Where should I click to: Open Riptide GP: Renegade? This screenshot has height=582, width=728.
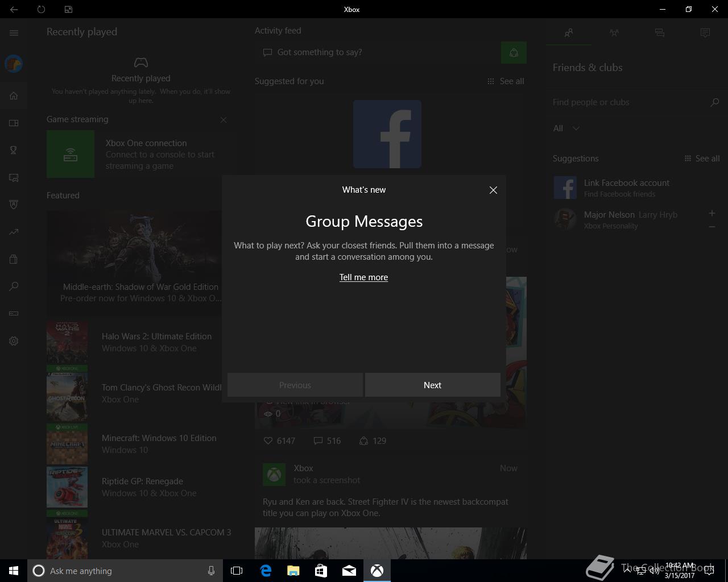click(x=140, y=487)
